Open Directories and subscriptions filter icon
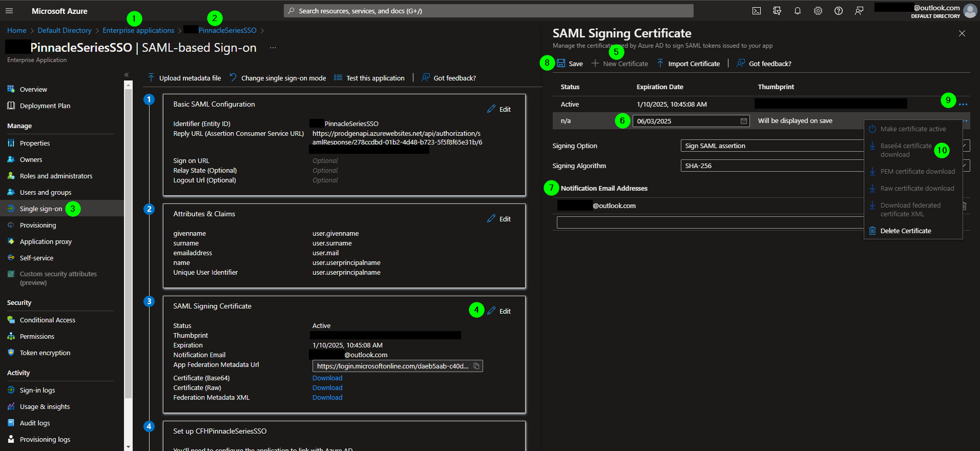Viewport: 980px width, 451px height. click(x=777, y=11)
